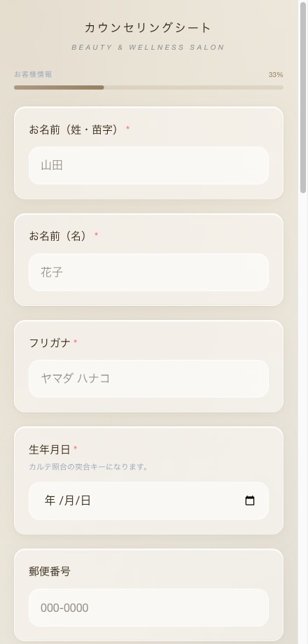Click the 33% progress percentage text
Image resolution: width=308 pixels, height=644 pixels.
click(276, 75)
